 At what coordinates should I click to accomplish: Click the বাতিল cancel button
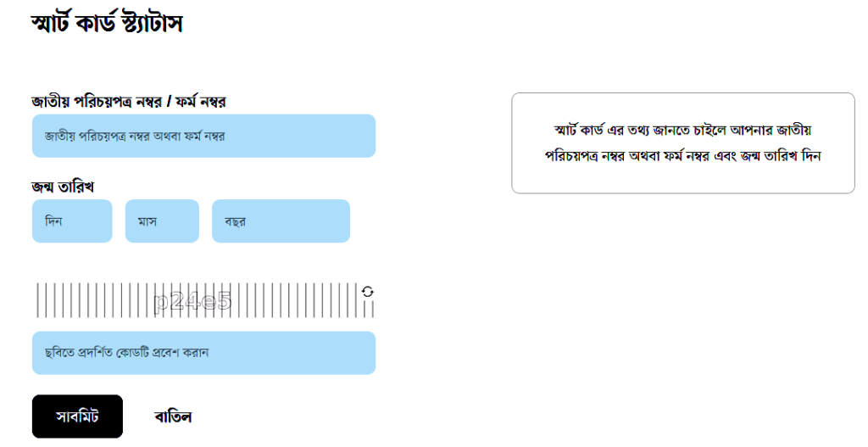tap(173, 416)
